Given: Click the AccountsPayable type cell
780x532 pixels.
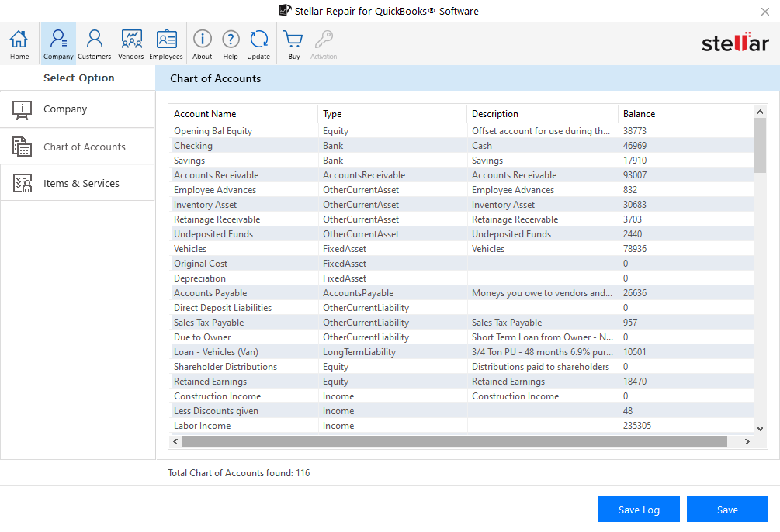Looking at the screenshot, I should coord(358,293).
